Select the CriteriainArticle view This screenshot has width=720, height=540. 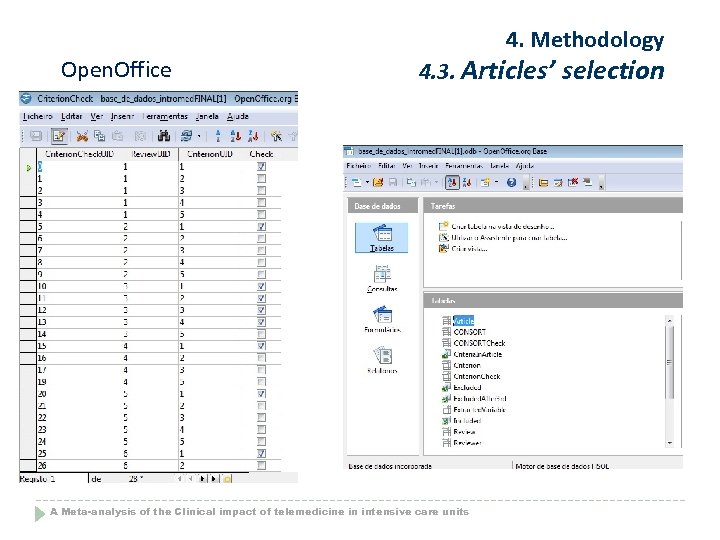(x=472, y=354)
